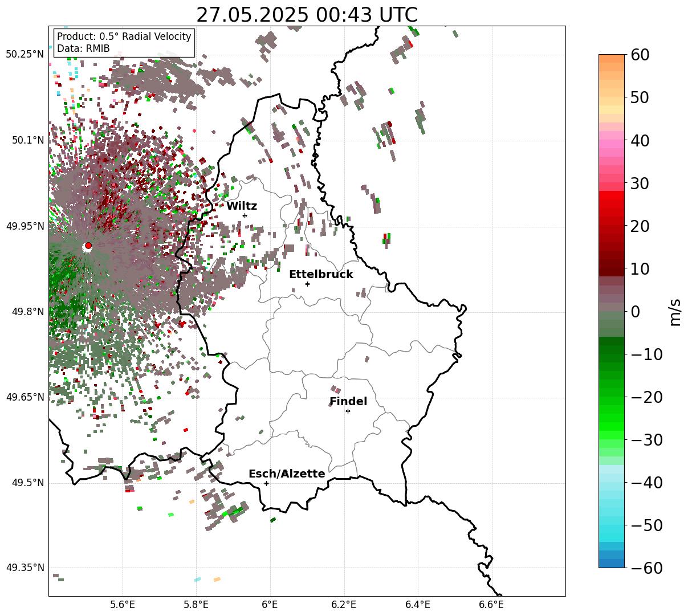Click the 6.2°E longitude label
The height and width of the screenshot is (616, 688).
(x=344, y=605)
